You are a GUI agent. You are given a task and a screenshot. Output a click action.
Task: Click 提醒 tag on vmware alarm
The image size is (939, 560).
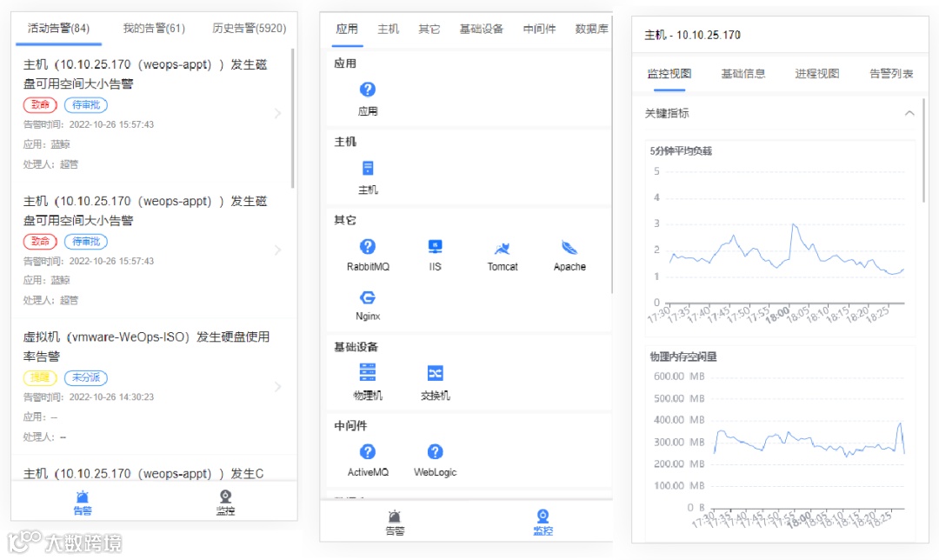[40, 377]
